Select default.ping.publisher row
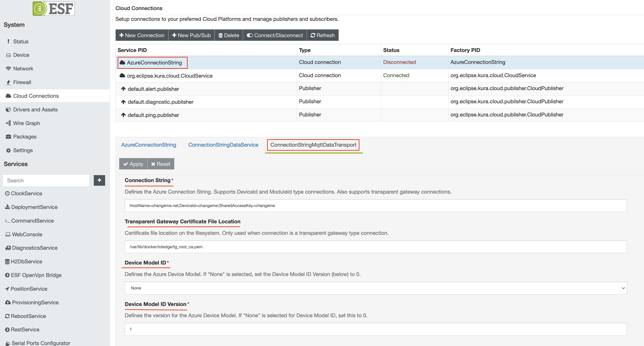This screenshot has width=644, height=346. pos(380,115)
